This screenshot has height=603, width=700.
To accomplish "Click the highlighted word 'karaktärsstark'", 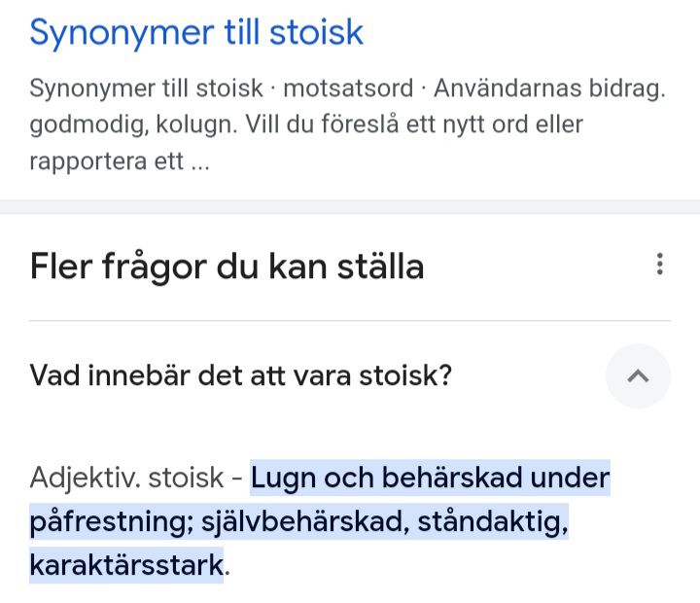I will (x=126, y=564).
